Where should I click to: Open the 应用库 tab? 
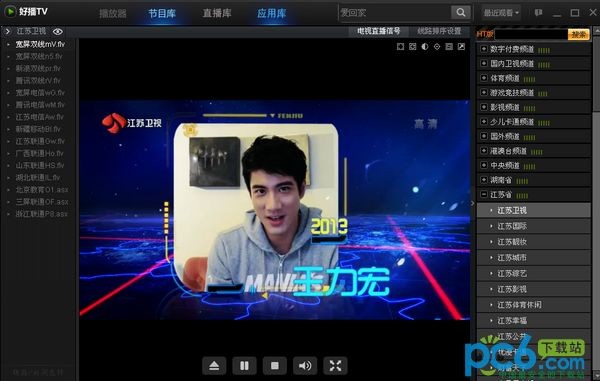pyautogui.click(x=272, y=13)
